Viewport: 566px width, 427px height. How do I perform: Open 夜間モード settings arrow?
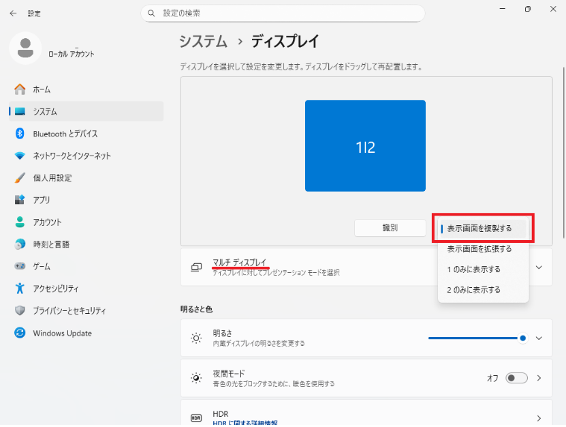[x=539, y=378]
